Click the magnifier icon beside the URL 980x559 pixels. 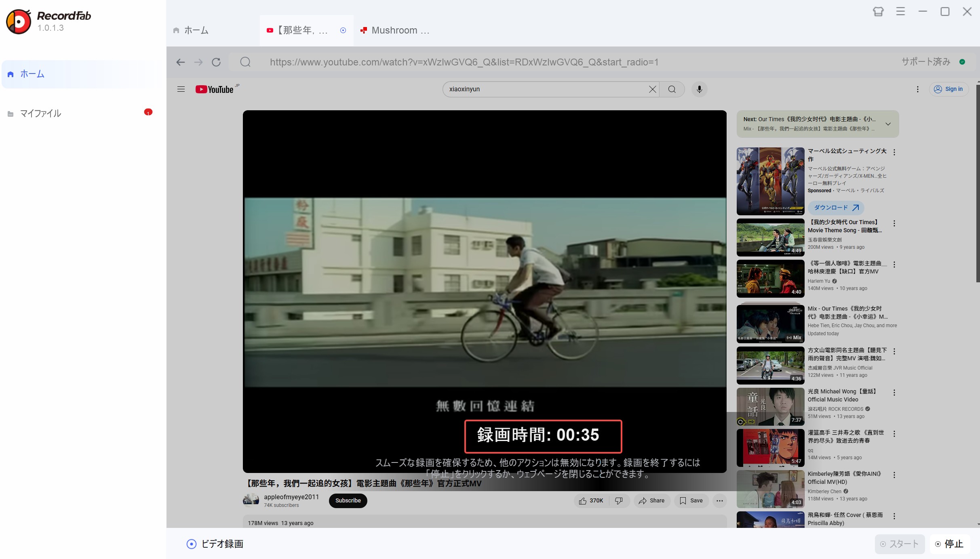tap(245, 62)
